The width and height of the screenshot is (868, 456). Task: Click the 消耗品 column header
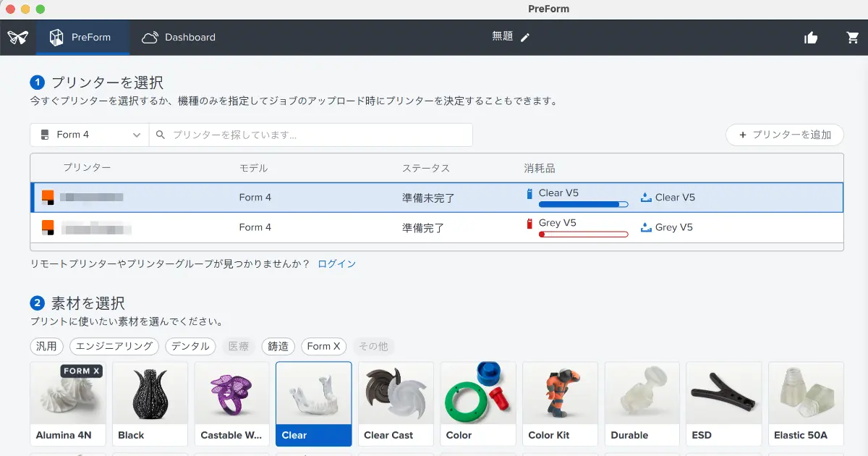[x=539, y=168]
